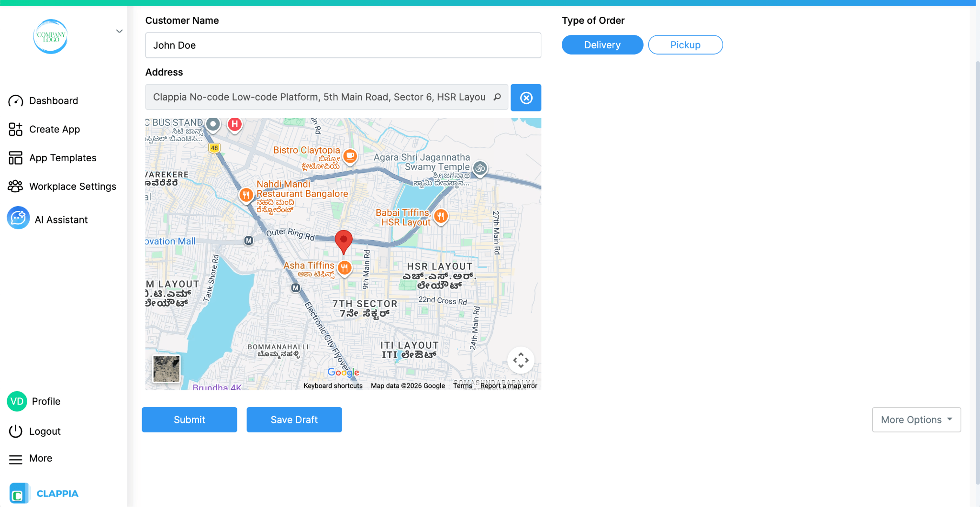Open the More Options dropdown
Image resolution: width=980 pixels, height=507 pixels.
coord(916,420)
